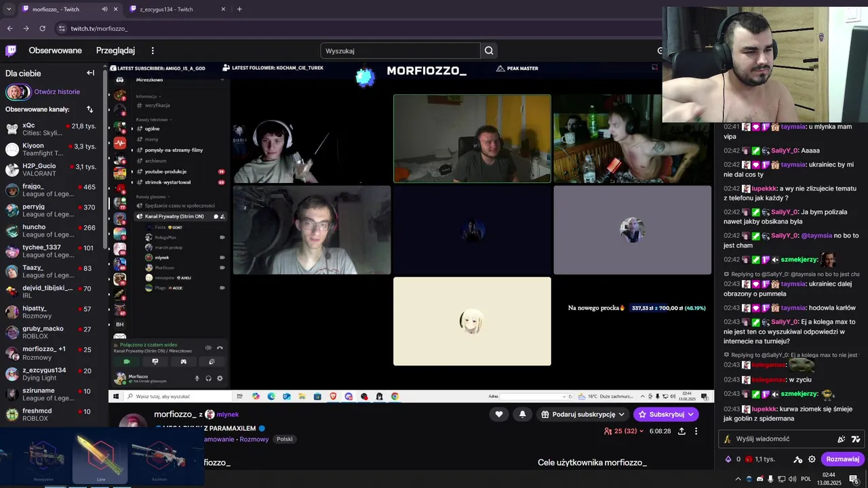Open H2P_Gucio channel in sidebar

click(x=54, y=170)
